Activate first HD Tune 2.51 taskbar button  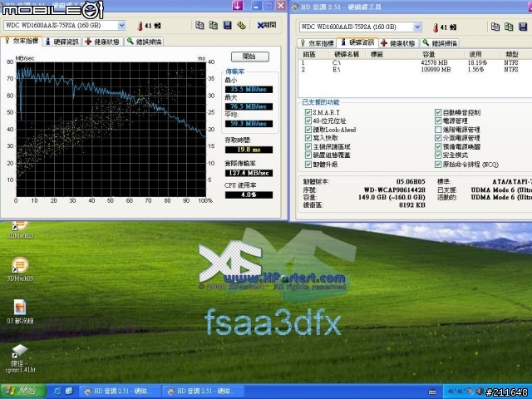point(120,392)
